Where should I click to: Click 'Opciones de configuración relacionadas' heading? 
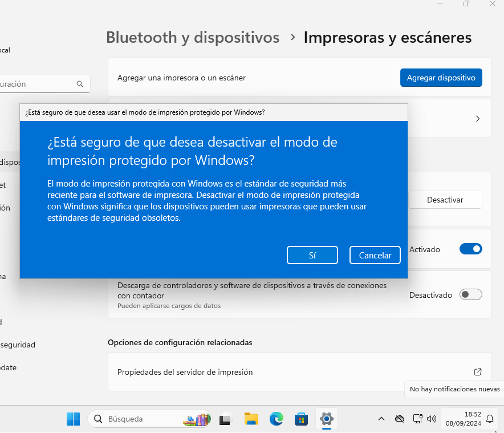180,342
